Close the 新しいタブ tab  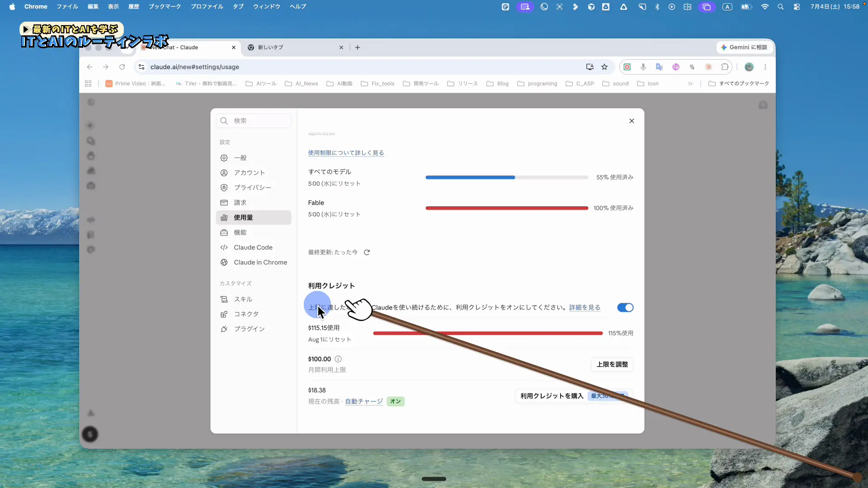pos(341,47)
